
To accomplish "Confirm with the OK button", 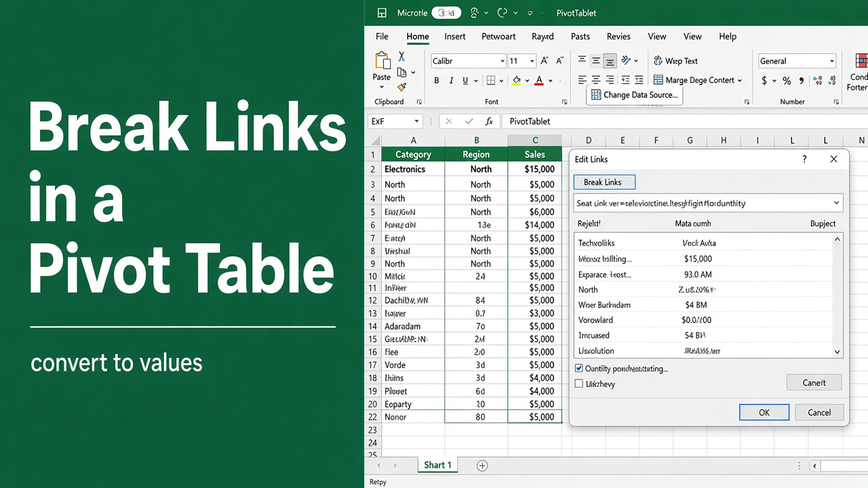I will click(764, 412).
